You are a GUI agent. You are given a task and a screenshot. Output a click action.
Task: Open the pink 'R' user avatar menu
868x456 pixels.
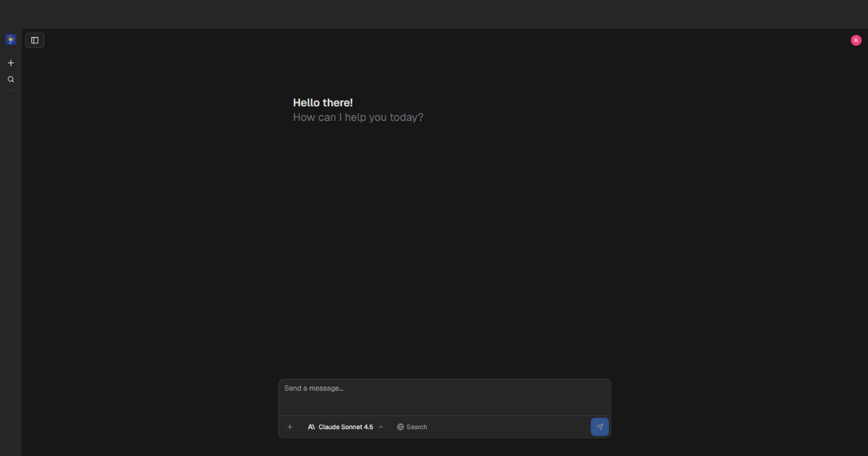point(856,41)
